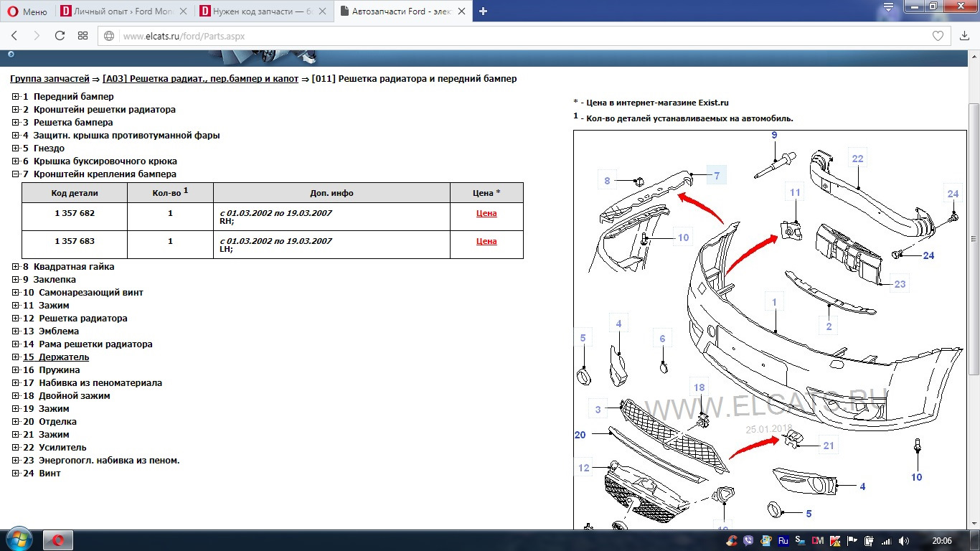
Task: Click the Opera taskbar button
Action: click(58, 540)
